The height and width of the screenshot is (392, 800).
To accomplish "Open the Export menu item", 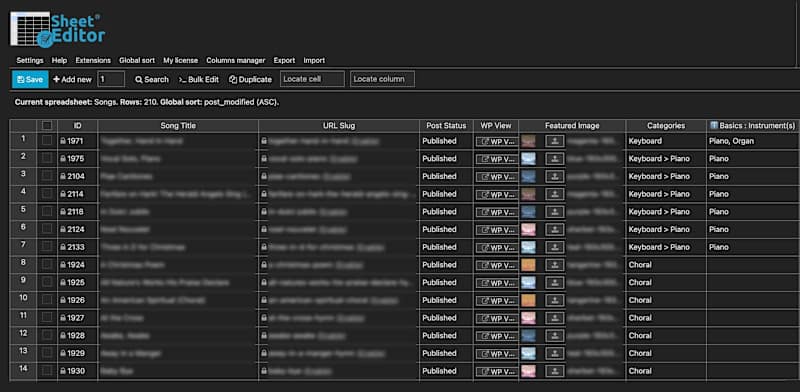I will (284, 60).
